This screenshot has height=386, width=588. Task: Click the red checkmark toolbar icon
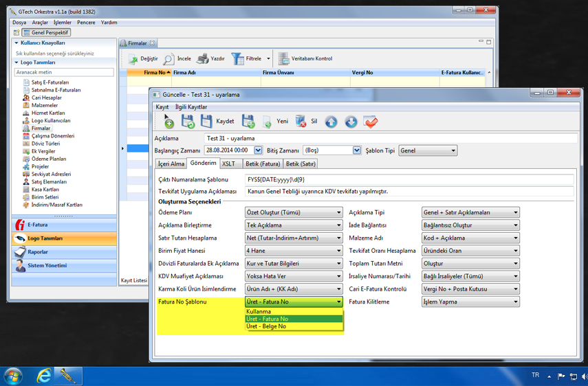[371, 122]
